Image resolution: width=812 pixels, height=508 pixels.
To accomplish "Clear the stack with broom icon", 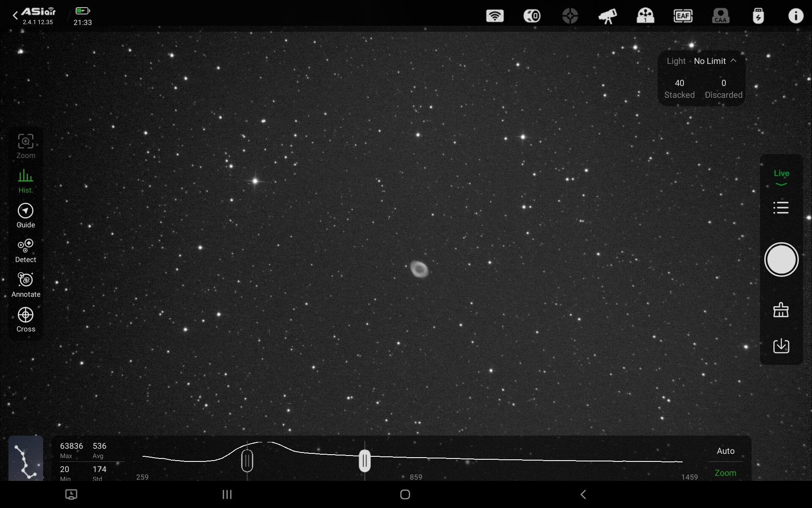I will coord(781,310).
